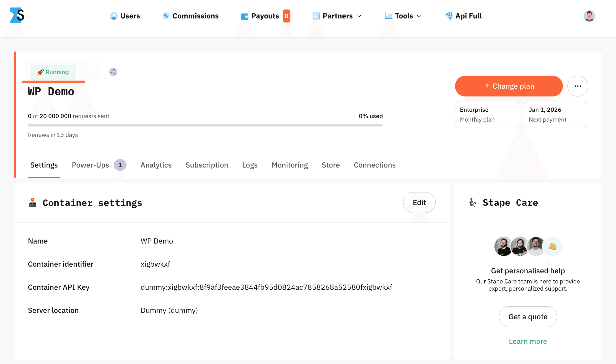Switch to the Analytics tab

pyautogui.click(x=156, y=165)
